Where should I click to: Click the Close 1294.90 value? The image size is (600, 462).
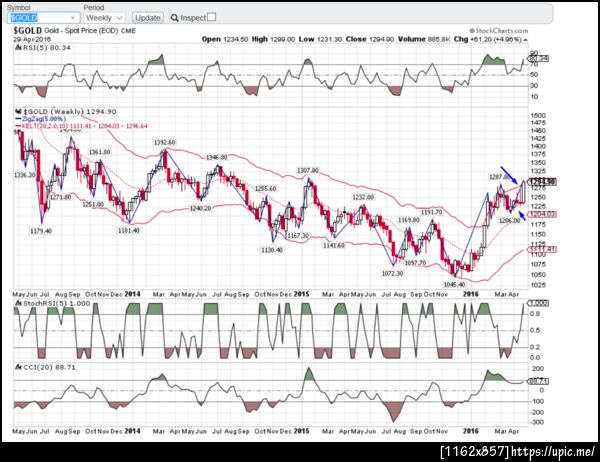point(370,39)
